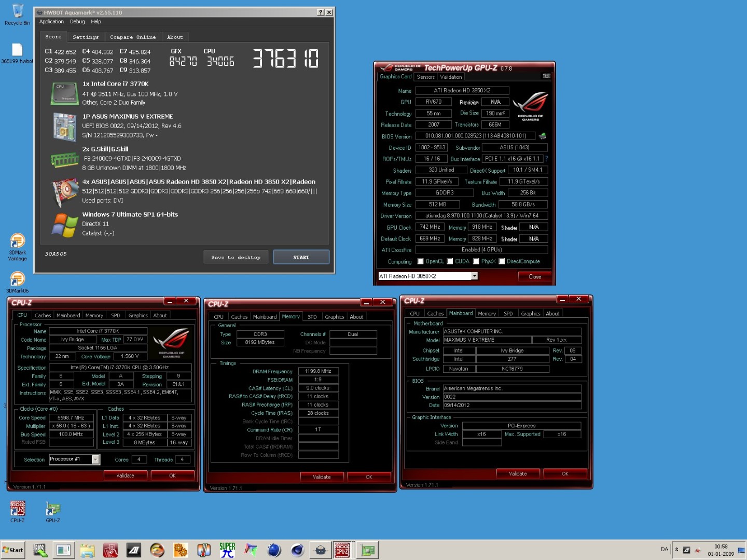
Task: Open the Graphics tab in right CPU-Z window
Action: coord(531,313)
